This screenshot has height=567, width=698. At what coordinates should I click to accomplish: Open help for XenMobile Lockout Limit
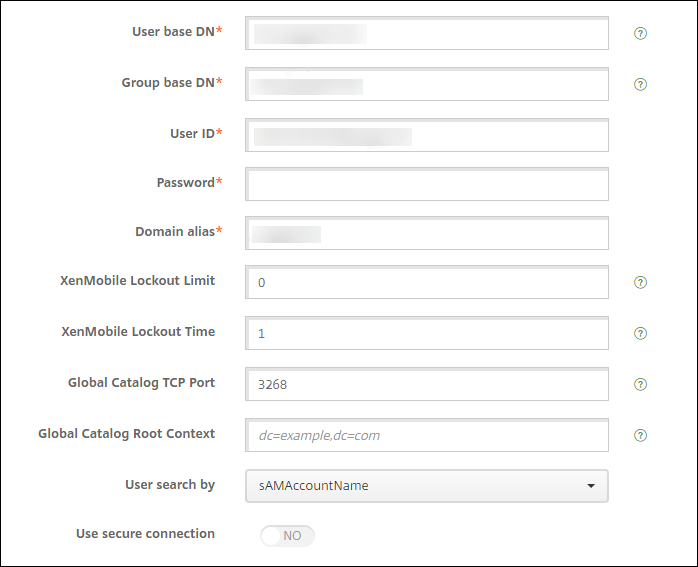pos(641,282)
